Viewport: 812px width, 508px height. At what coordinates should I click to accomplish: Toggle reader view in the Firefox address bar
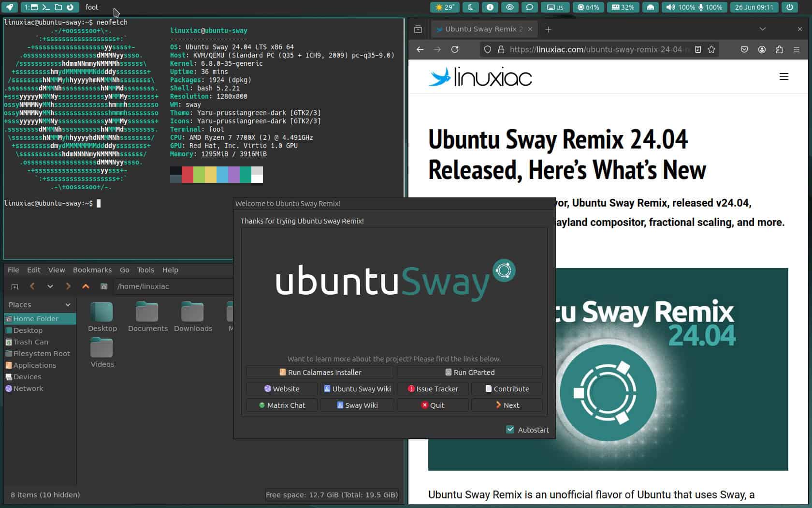[697, 49]
